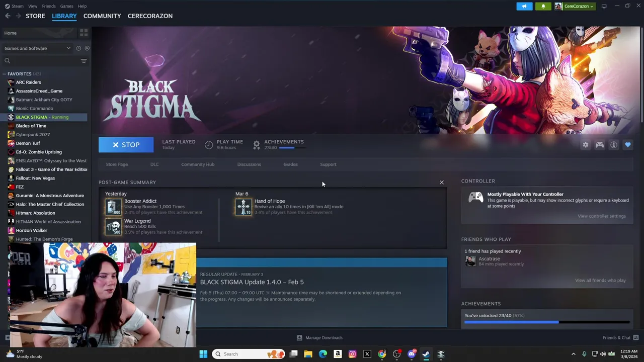Open Manage Downloads
This screenshot has height=362, width=644.
319,338
